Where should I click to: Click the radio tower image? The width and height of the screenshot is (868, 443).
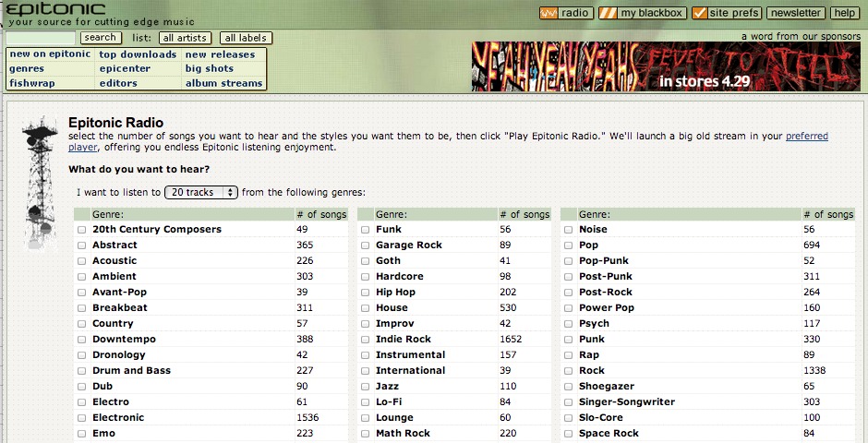pos(40,183)
